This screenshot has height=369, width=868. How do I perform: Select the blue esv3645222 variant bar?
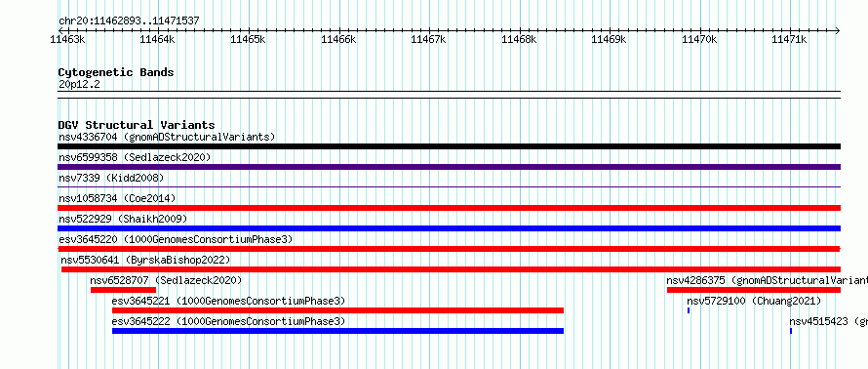point(337,331)
